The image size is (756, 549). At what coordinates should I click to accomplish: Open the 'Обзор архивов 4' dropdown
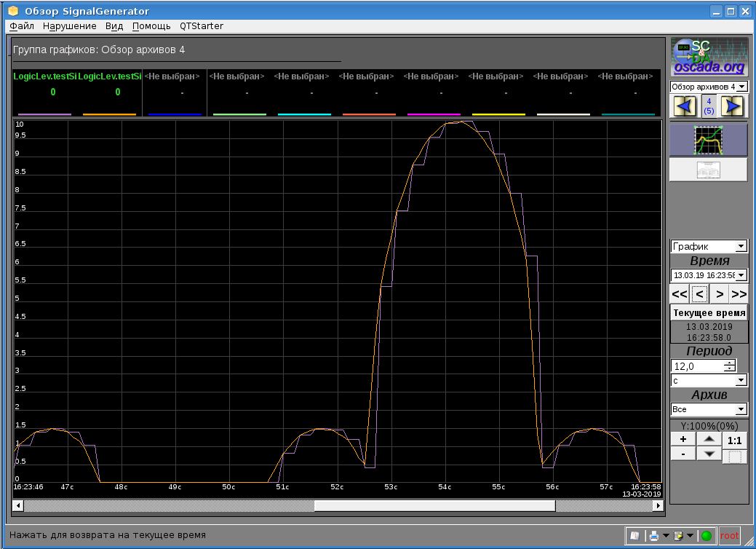[708, 87]
